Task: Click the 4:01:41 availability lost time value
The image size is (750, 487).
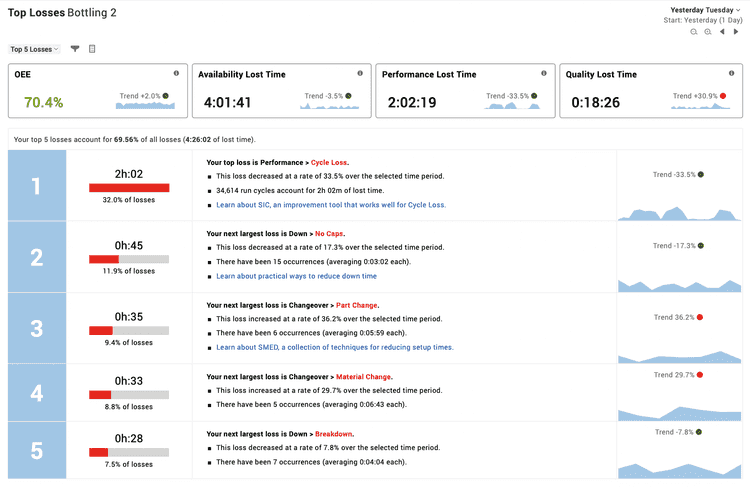Action: click(x=227, y=102)
